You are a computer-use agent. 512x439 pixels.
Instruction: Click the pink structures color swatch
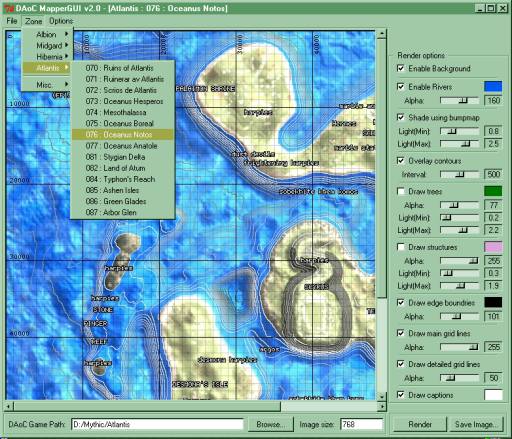click(493, 247)
